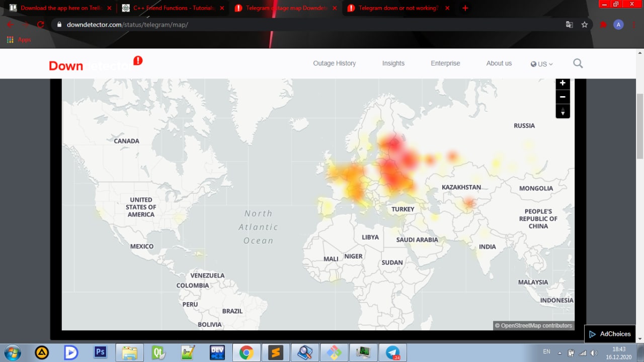644x362 pixels.
Task: Open Photoshop from the taskbar
Action: point(100,352)
